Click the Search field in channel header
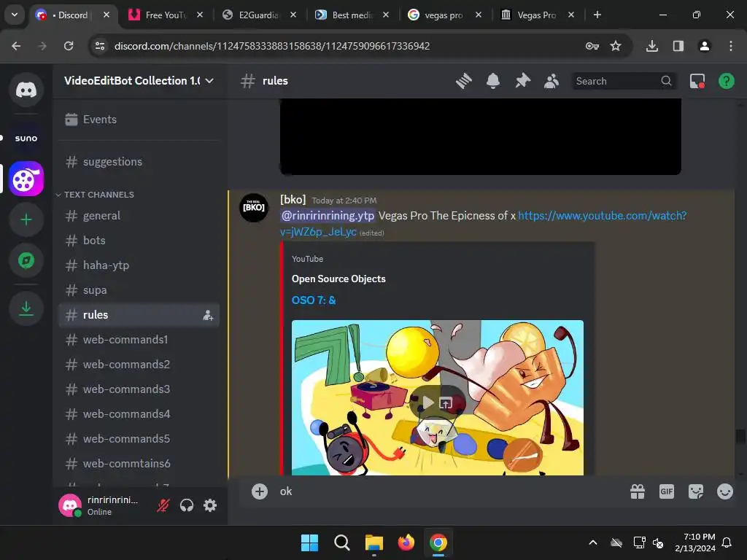This screenshot has height=560, width=747. [x=623, y=81]
